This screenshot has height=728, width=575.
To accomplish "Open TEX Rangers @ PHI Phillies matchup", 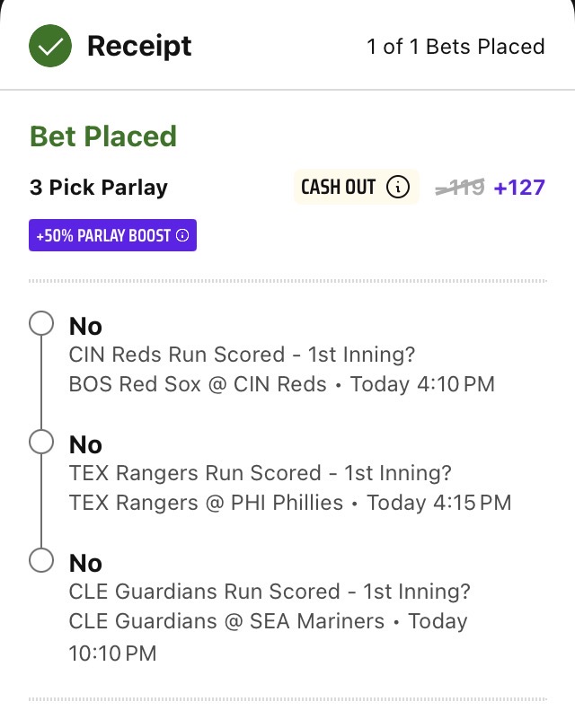I will click(x=206, y=503).
